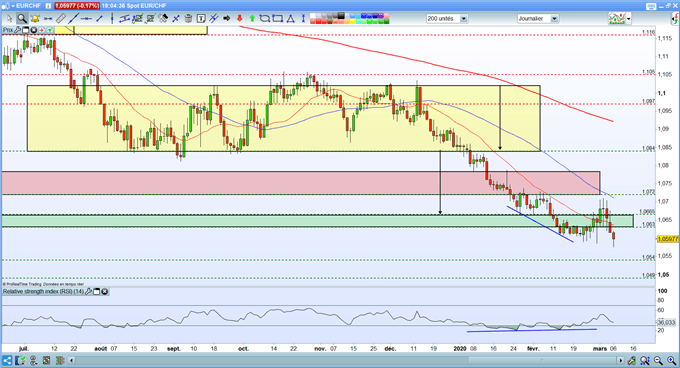680x368 pixels.
Task: Open the EURCHF info icon
Action: pyautogui.click(x=48, y=6)
